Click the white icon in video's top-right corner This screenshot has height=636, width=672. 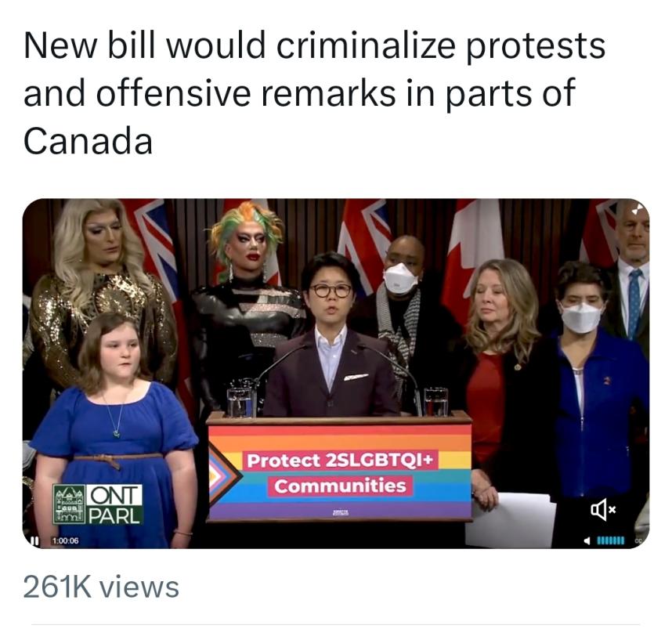pos(638,208)
